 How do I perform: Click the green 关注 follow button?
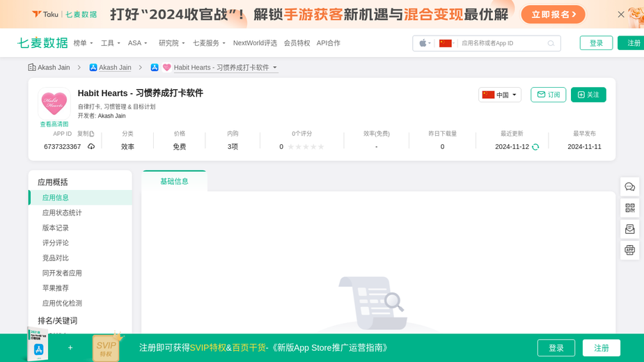[x=588, y=95]
